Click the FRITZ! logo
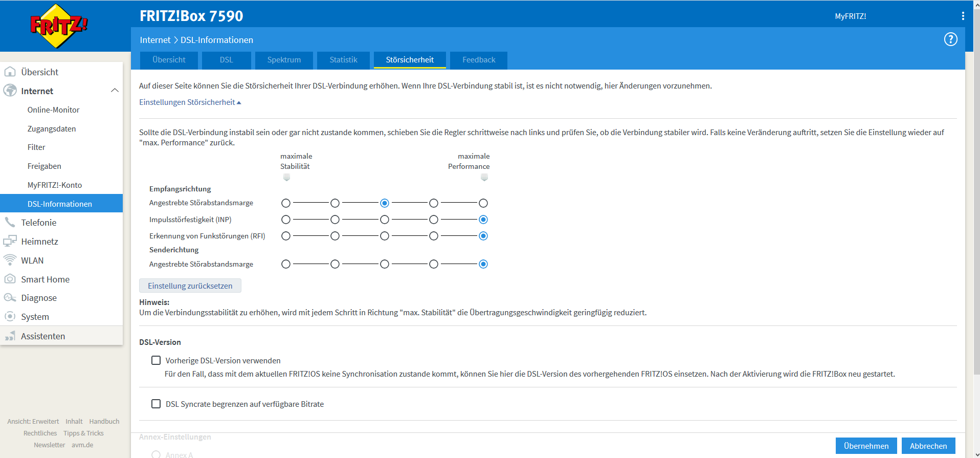Screen dimensions: 980x458 [x=59, y=26]
